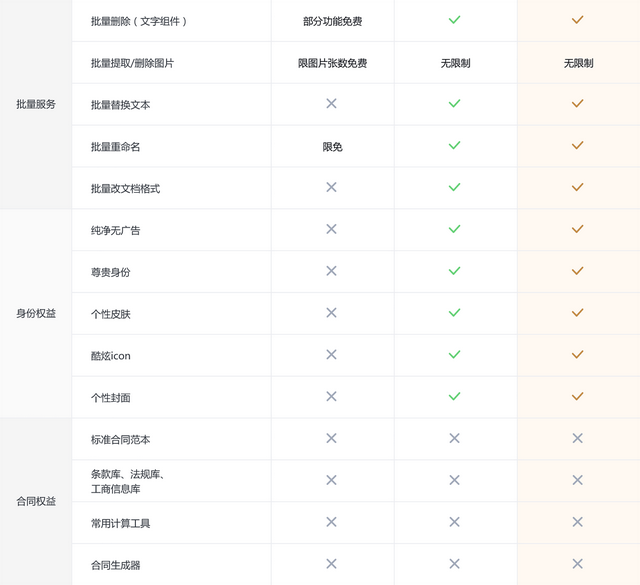The image size is (640, 585).
Task: Click the green checkmark in the 酷炫icon row
Action: 454,354
